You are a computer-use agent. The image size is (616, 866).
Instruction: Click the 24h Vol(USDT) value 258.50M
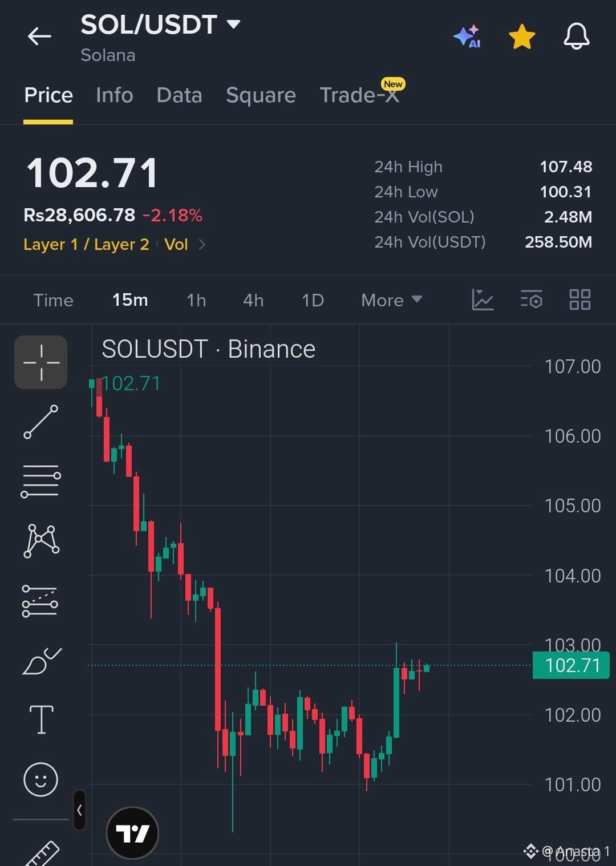(x=558, y=242)
